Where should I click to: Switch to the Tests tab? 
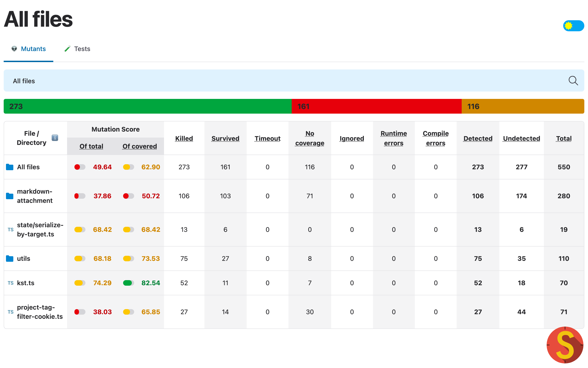pyautogui.click(x=77, y=49)
